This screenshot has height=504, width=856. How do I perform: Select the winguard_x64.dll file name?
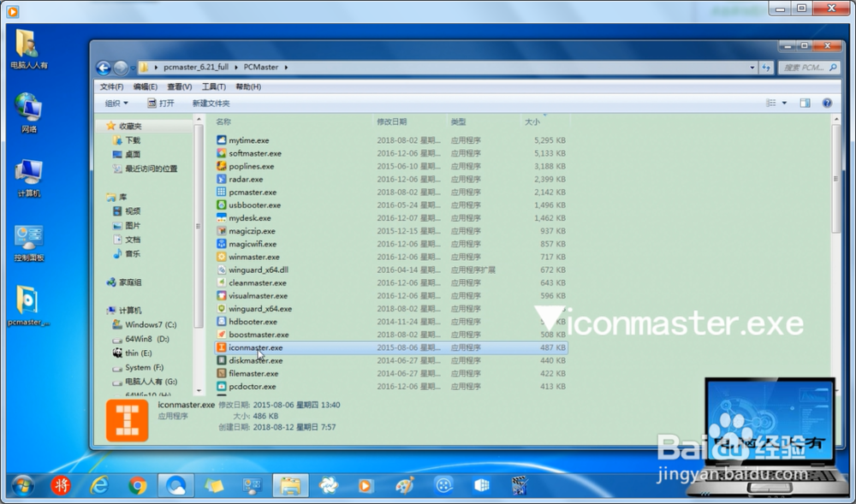pos(259,270)
